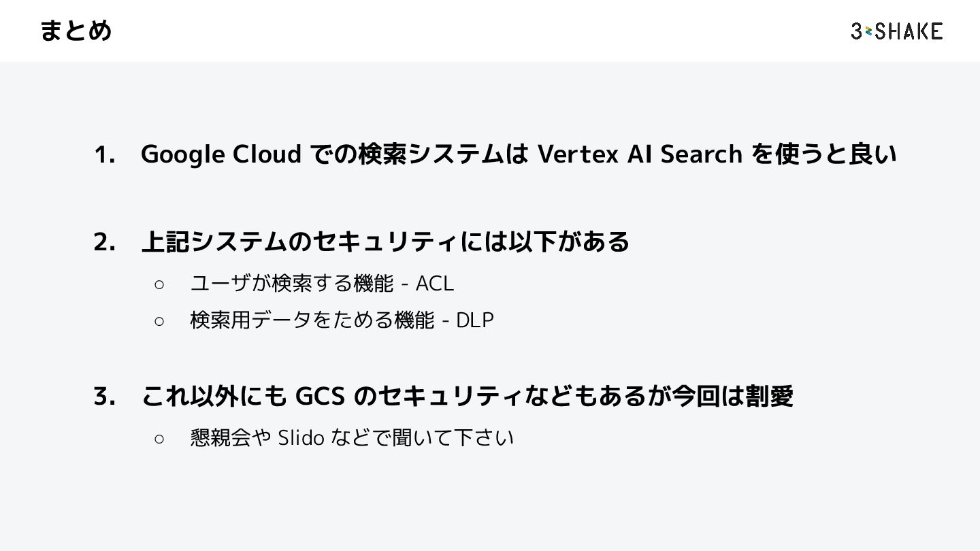980x551 pixels.
Task: Click the number 3. list marker
Action: (x=104, y=396)
